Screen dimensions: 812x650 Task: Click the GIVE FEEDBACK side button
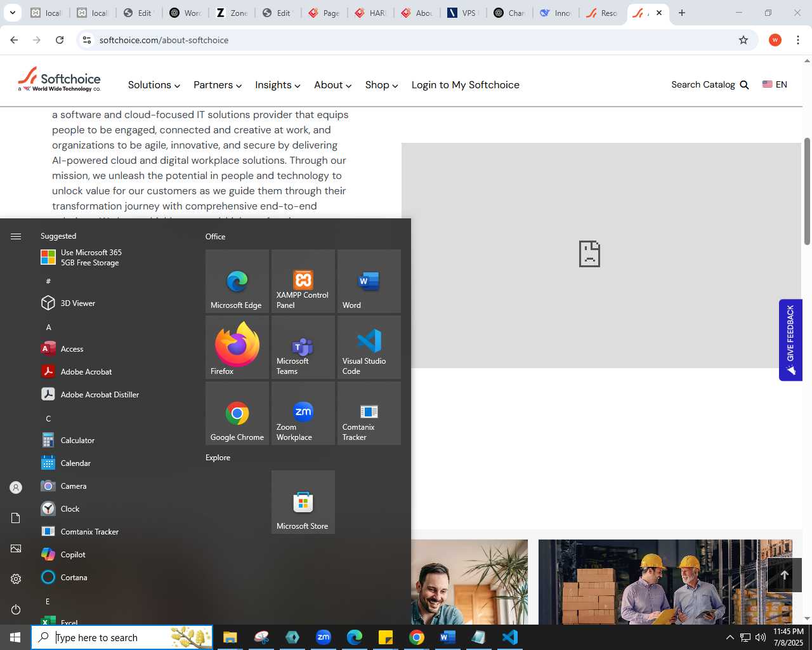[790, 340]
